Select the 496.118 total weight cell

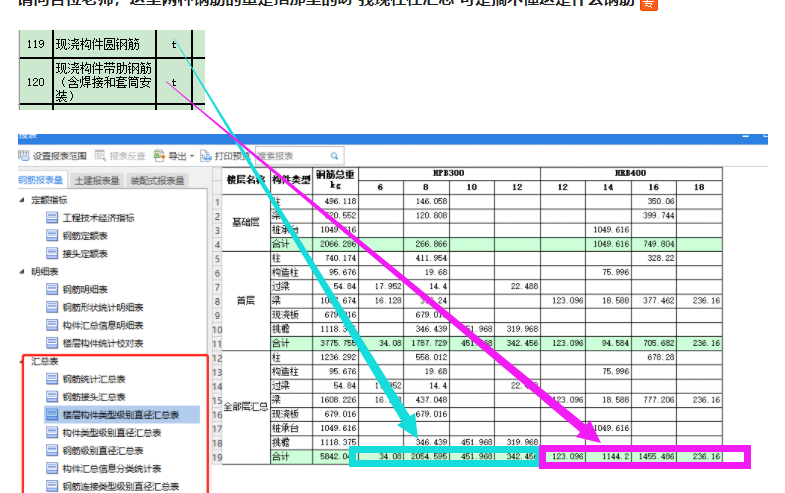[335, 201]
